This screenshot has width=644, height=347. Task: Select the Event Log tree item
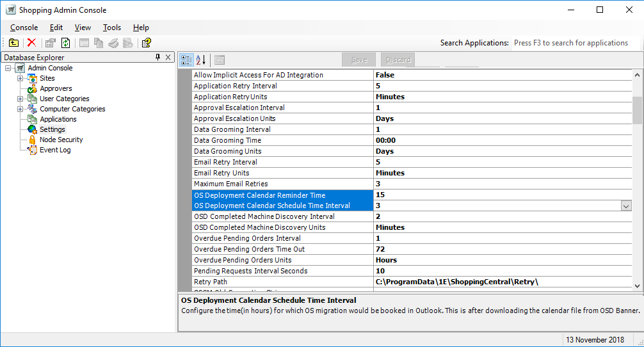point(55,150)
